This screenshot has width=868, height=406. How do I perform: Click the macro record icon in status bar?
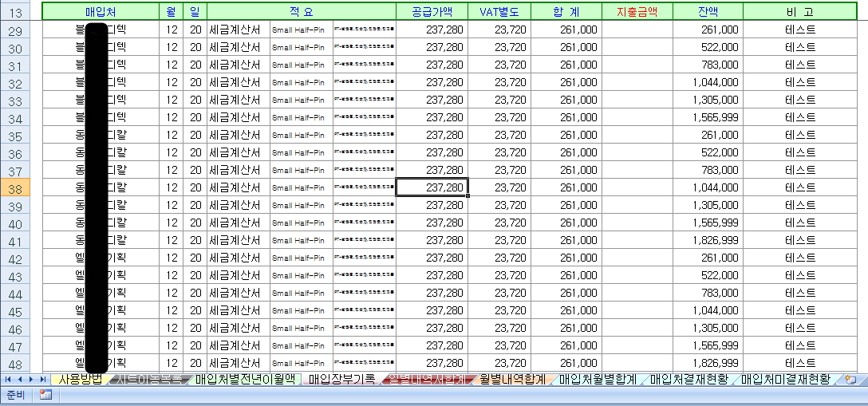click(x=45, y=396)
